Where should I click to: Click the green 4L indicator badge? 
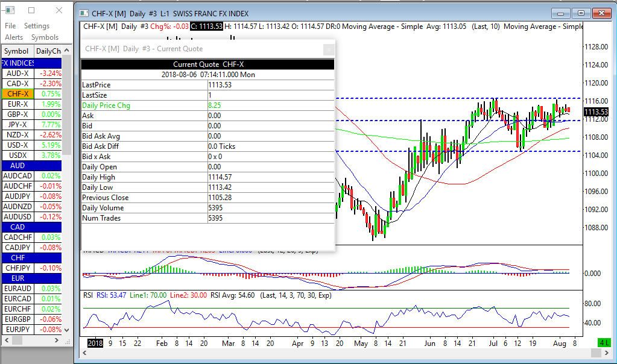604,342
